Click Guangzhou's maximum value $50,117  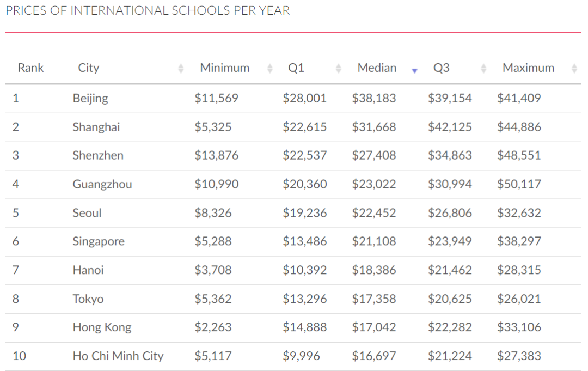[519, 184]
